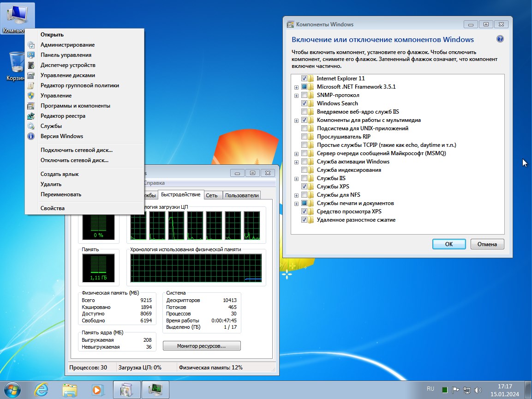Expand Службы печати и документов node
The width and height of the screenshot is (532, 399).
[296, 203]
